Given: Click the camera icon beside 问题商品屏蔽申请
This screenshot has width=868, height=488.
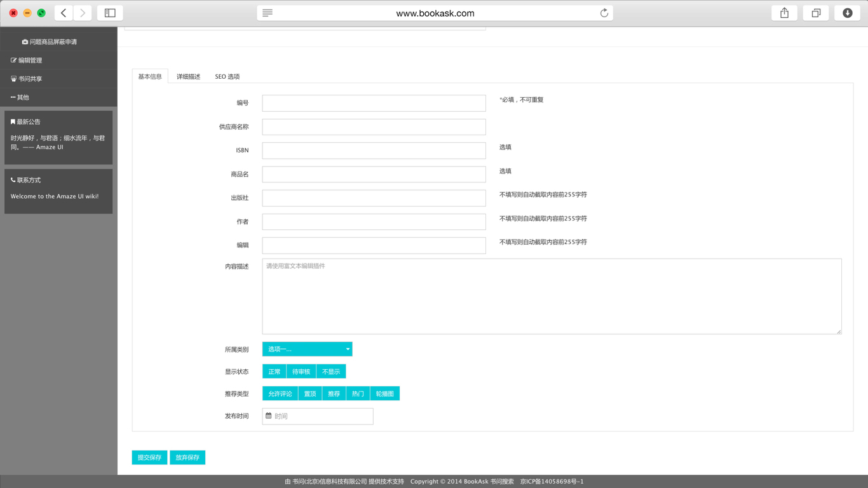Looking at the screenshot, I should (x=25, y=42).
